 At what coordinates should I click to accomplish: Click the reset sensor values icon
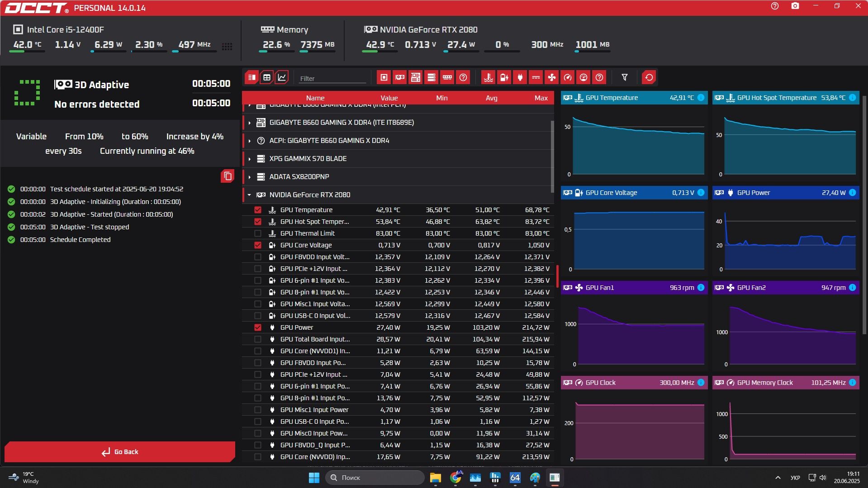click(x=649, y=77)
